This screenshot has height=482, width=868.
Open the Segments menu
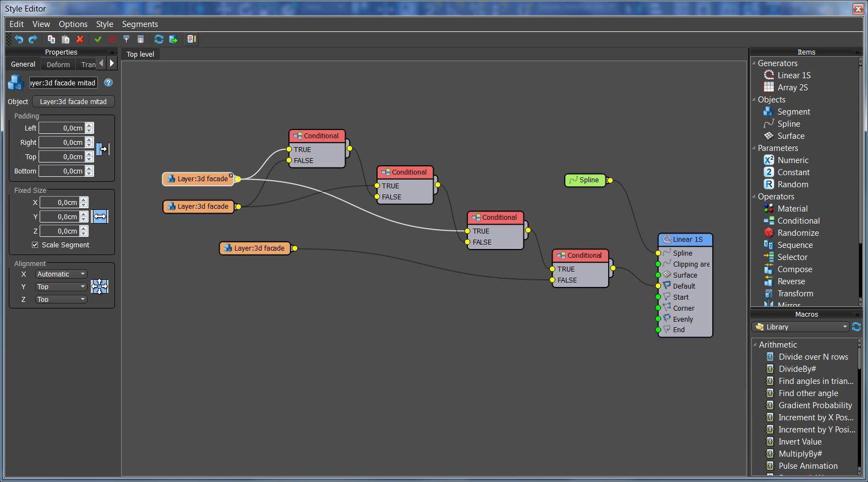(x=140, y=24)
